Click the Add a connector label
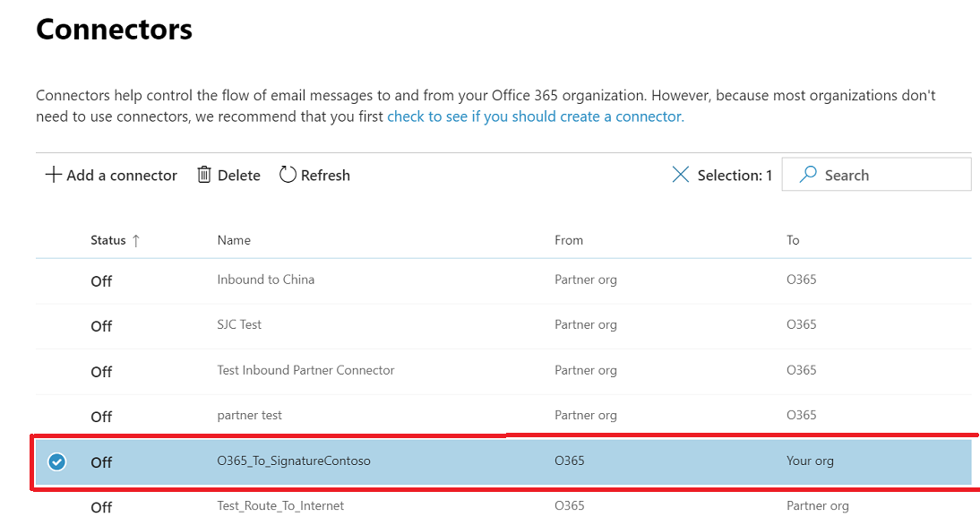Viewport: 980px width, 517px height. [122, 176]
